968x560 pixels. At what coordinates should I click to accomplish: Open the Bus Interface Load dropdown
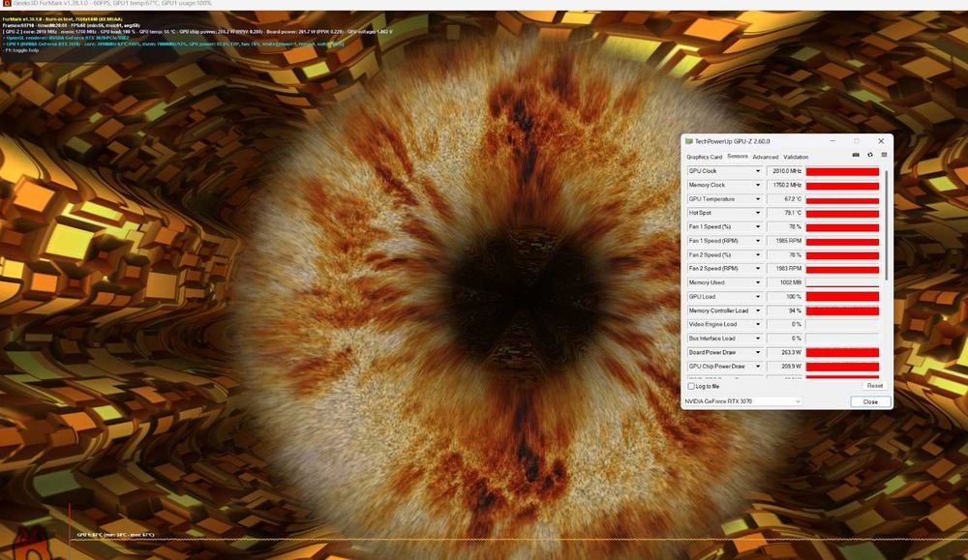[x=758, y=339]
